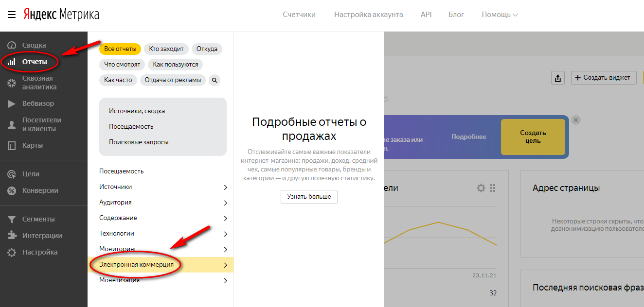Open widget settings gear icon
The width and height of the screenshot is (644, 307).
pyautogui.click(x=481, y=188)
